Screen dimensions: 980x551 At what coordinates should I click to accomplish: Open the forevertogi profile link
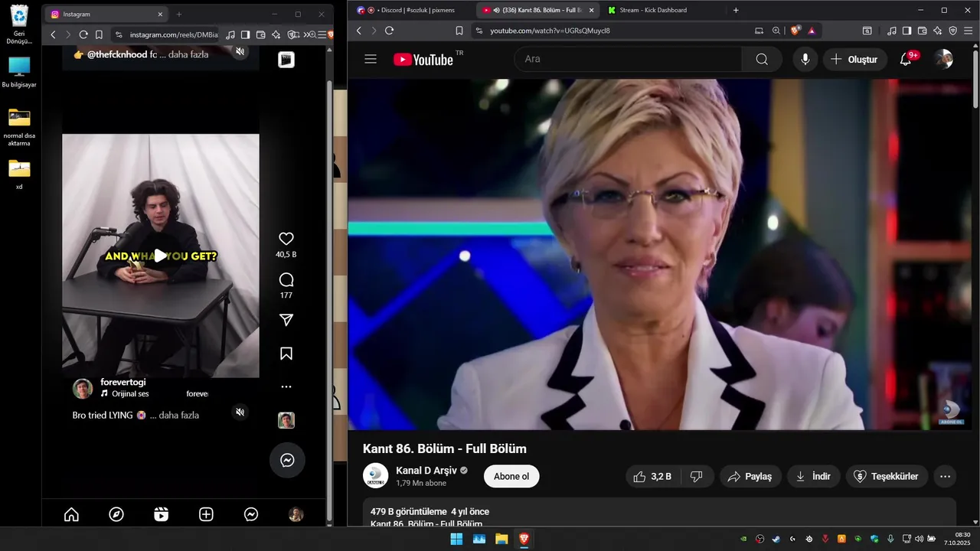click(123, 382)
